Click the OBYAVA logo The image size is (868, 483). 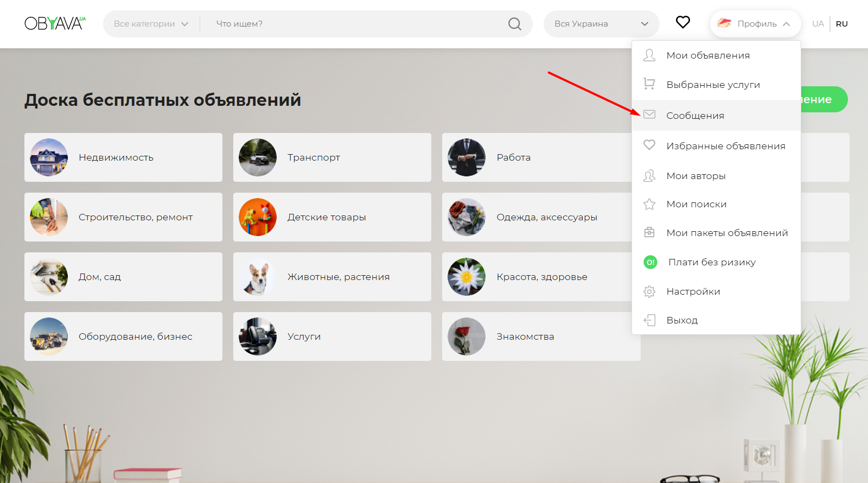pyautogui.click(x=55, y=23)
